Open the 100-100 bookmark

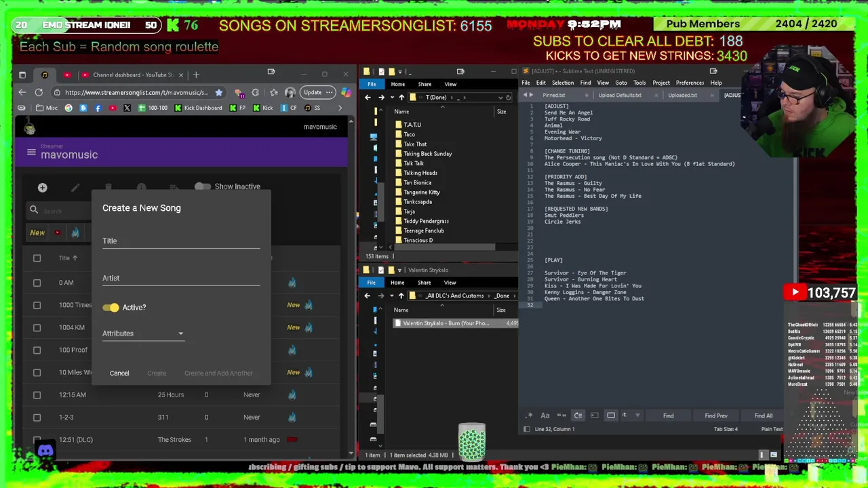[153, 108]
